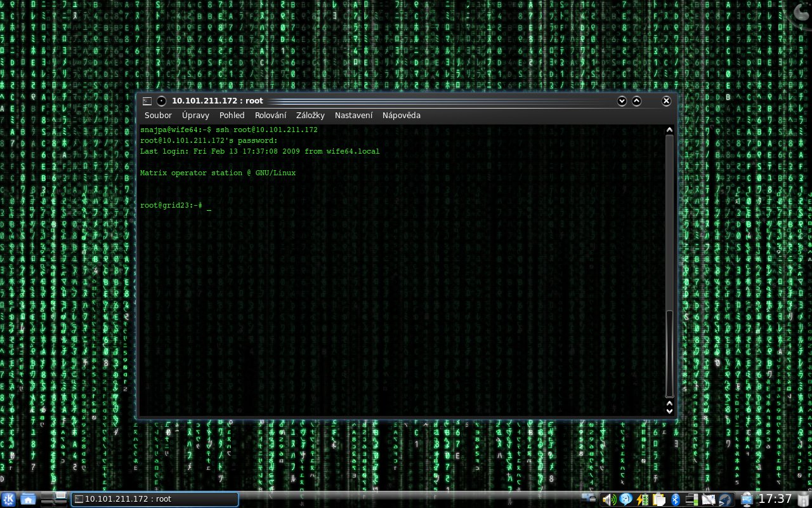Switch to the highlighted desktop in the pager

click(x=61, y=495)
